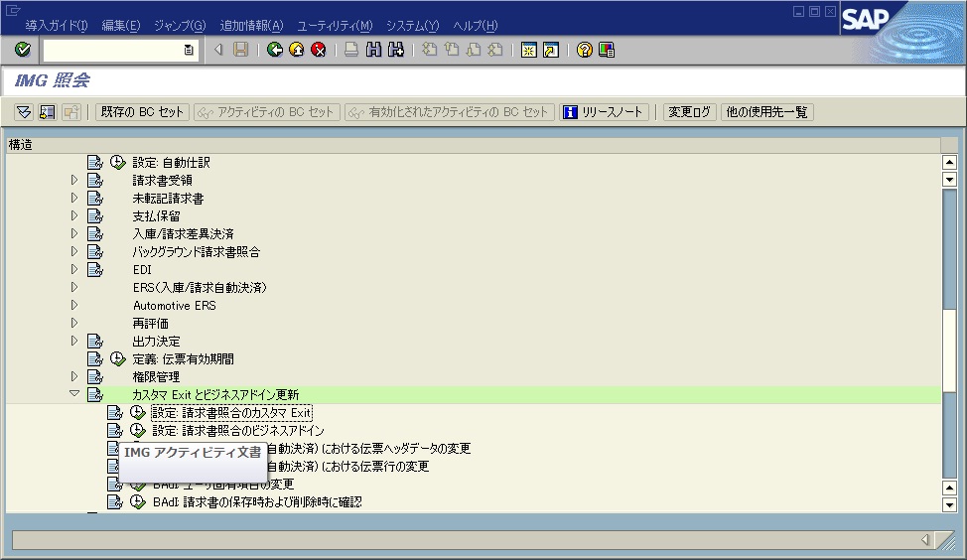This screenshot has width=967, height=560.
Task: Expand the 権限管理 tree node
Action: point(74,377)
